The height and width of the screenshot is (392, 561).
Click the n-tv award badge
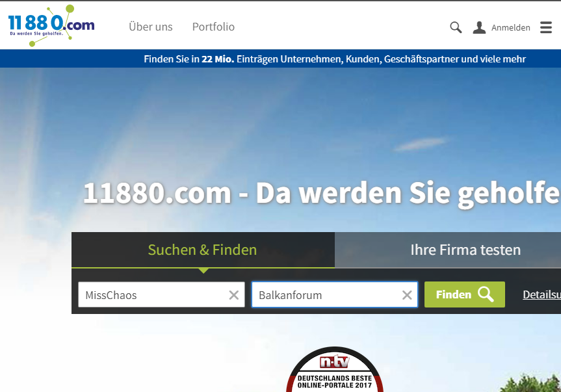click(335, 369)
